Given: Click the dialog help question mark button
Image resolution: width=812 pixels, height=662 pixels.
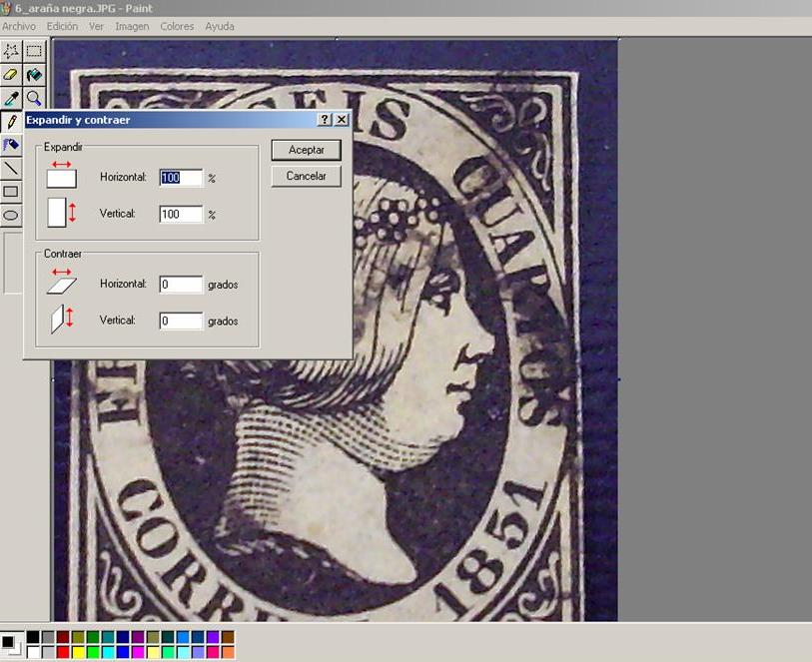Looking at the screenshot, I should pos(325,120).
